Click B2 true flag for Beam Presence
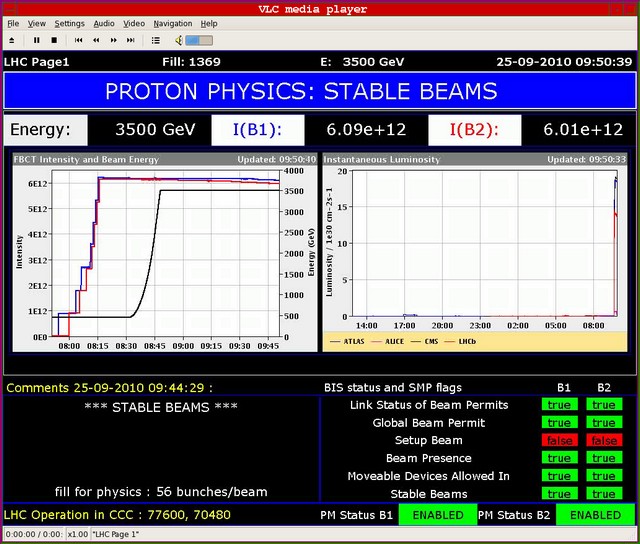The image size is (640, 544). (x=604, y=458)
